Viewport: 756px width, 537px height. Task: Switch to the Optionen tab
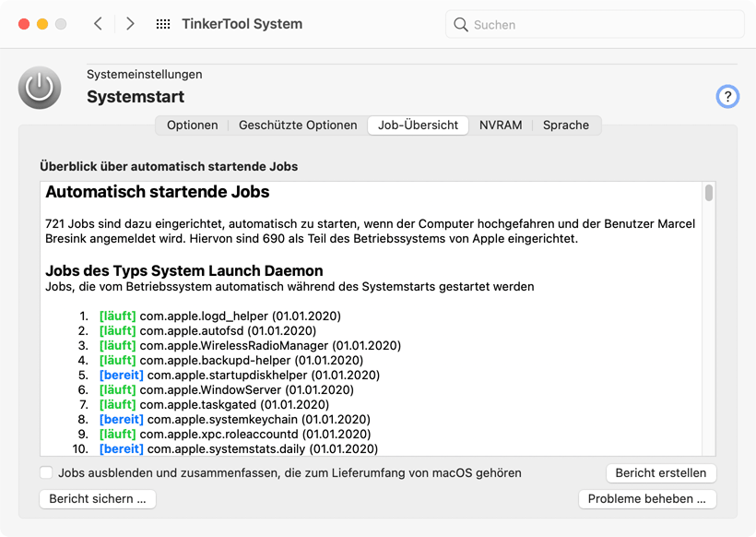(x=192, y=125)
